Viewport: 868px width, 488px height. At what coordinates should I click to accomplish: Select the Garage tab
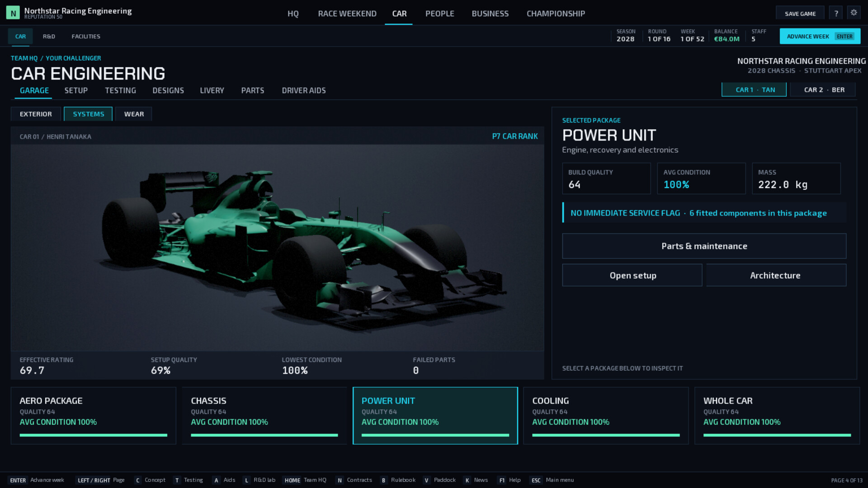[34, 90]
